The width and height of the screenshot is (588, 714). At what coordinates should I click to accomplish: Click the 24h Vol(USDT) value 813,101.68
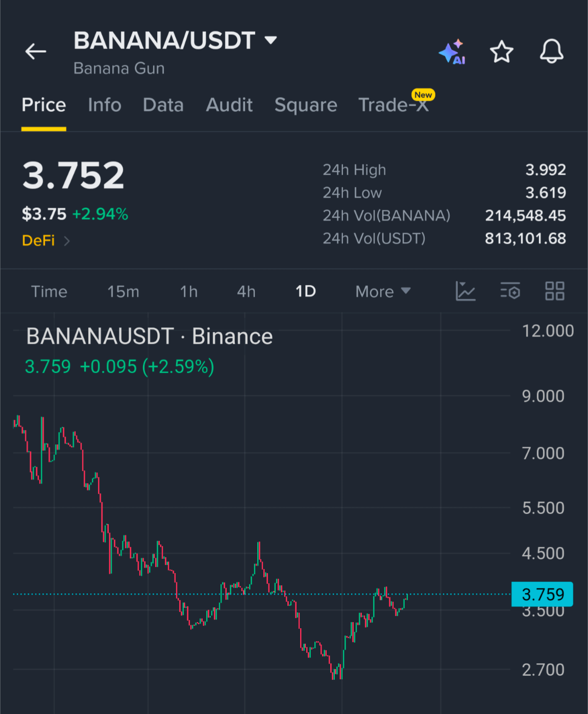pos(525,239)
